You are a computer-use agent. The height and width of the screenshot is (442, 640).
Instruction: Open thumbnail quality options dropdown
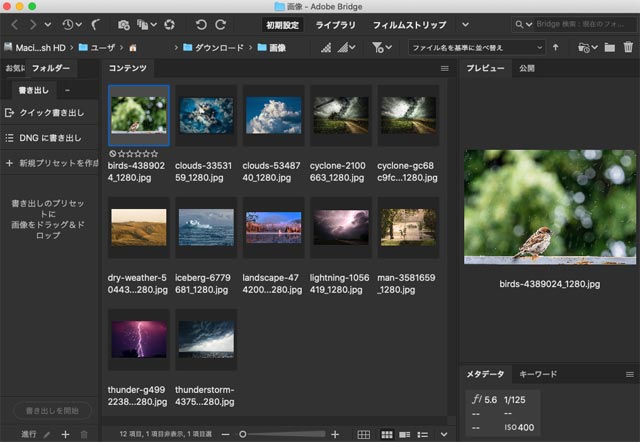[347, 48]
